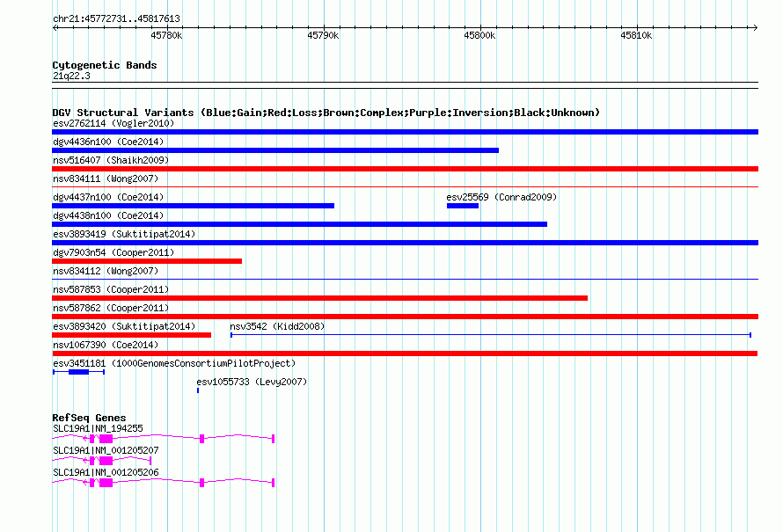The width and height of the screenshot is (783, 532).
Task: Click the nsv516407 (Shaikh2009) red loss bar
Action: point(405,169)
